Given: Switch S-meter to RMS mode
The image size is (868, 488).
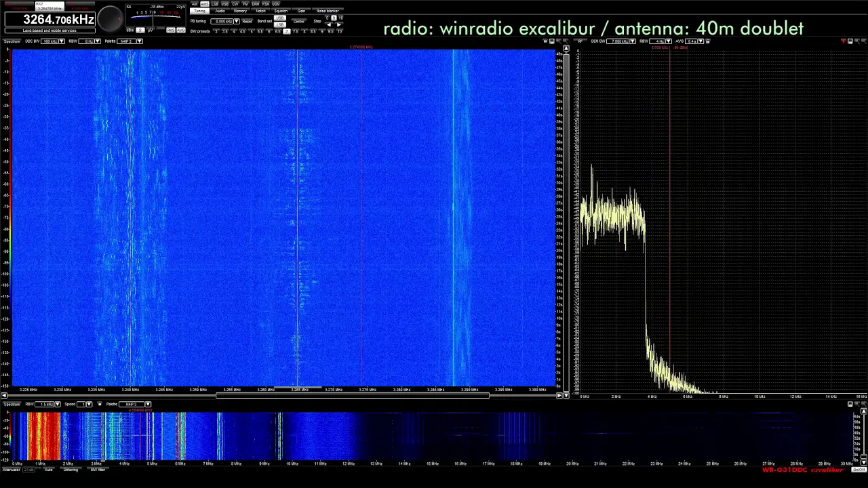Looking at the screenshot, I should click(x=170, y=30).
